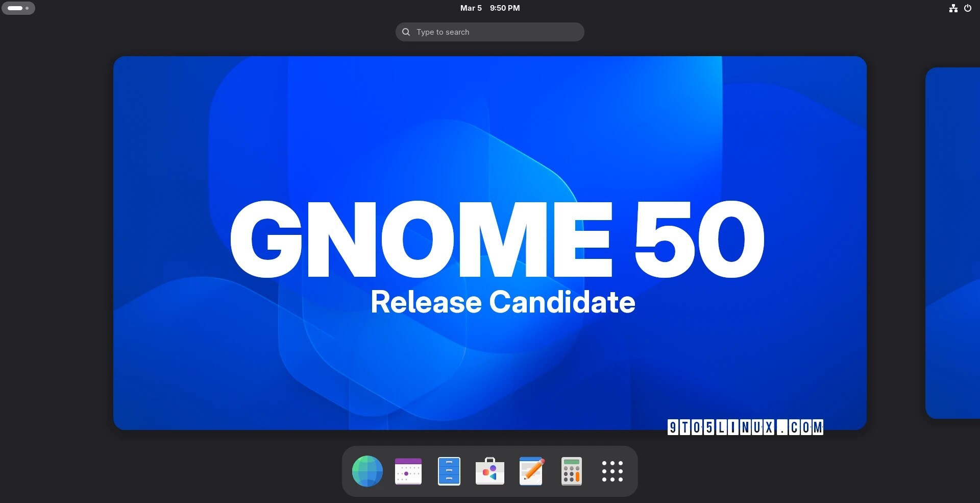Screen dimensions: 980x503
Task: Launch the Software store shopping bag icon
Action: 490,471
